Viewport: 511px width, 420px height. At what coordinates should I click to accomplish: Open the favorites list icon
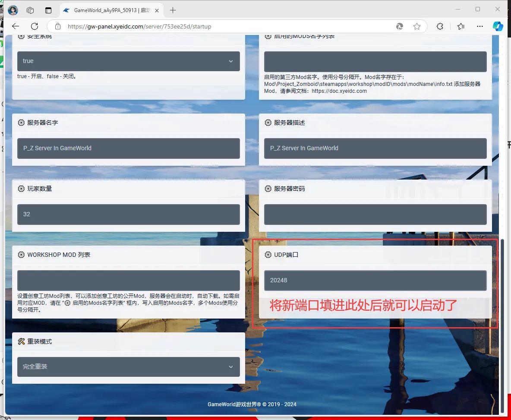point(461,26)
